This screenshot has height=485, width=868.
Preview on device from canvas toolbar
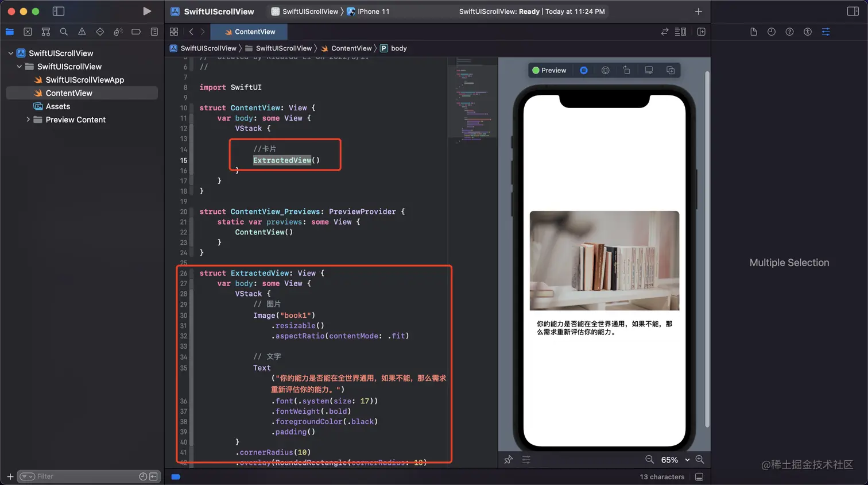click(x=649, y=70)
